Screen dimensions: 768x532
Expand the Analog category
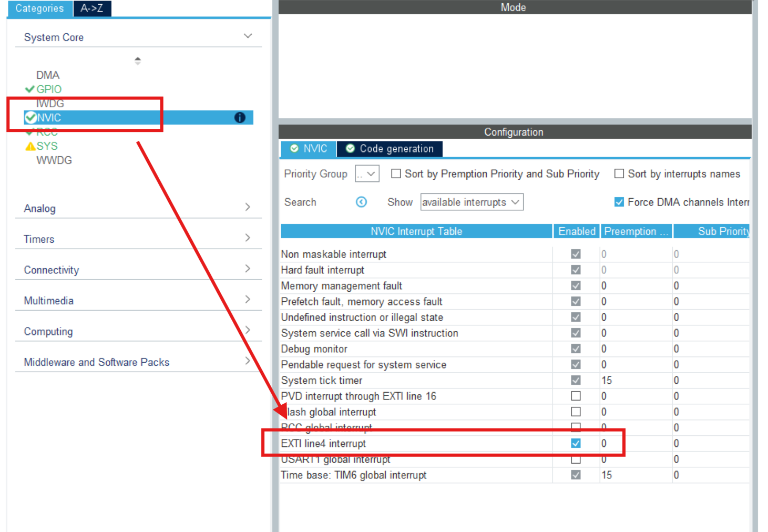click(248, 207)
